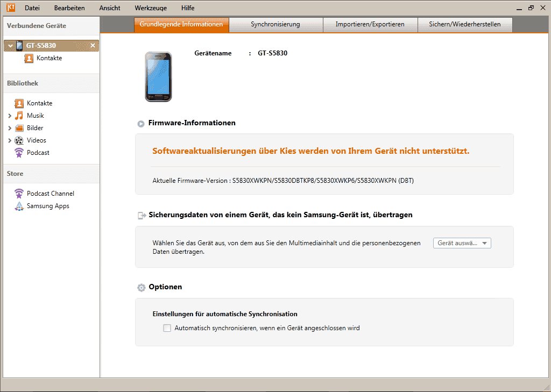
Task: Open Samsung Apps in the Store
Action: pyautogui.click(x=48, y=206)
